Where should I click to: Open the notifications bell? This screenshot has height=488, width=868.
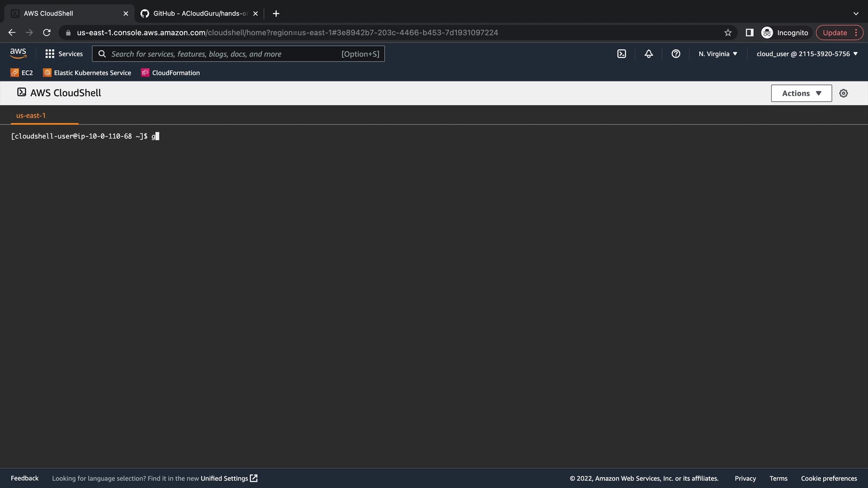coord(649,54)
